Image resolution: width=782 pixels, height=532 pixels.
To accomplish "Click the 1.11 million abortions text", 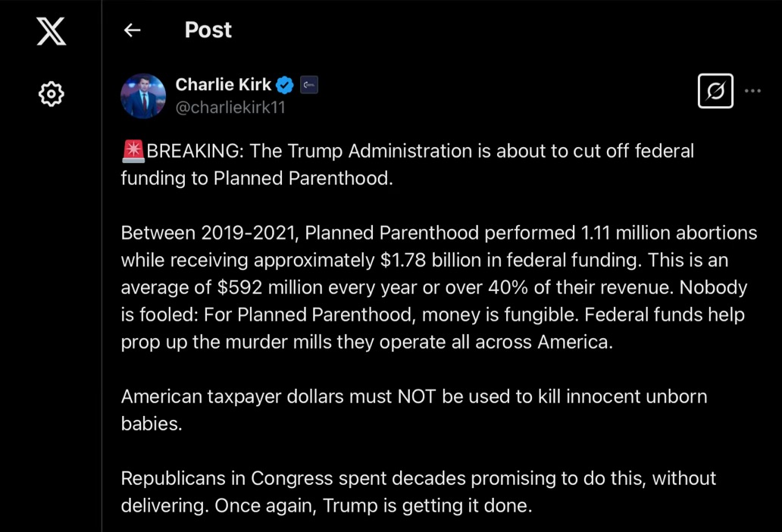I will tap(669, 233).
